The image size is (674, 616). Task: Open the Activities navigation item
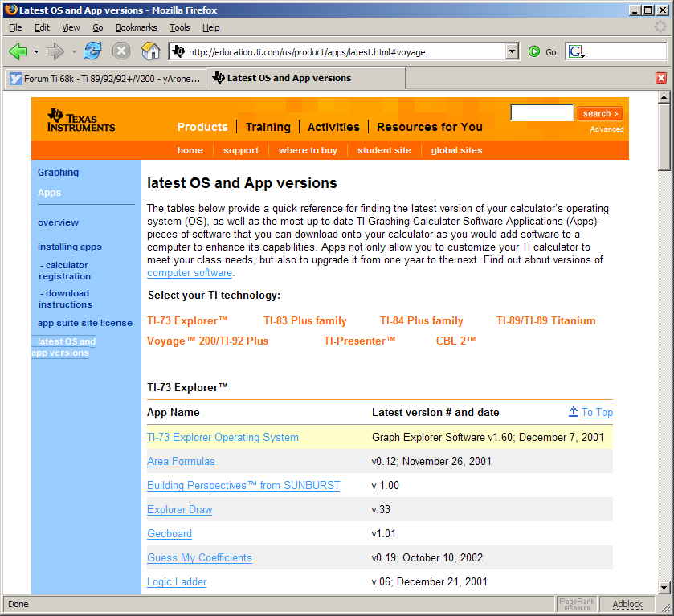click(333, 127)
